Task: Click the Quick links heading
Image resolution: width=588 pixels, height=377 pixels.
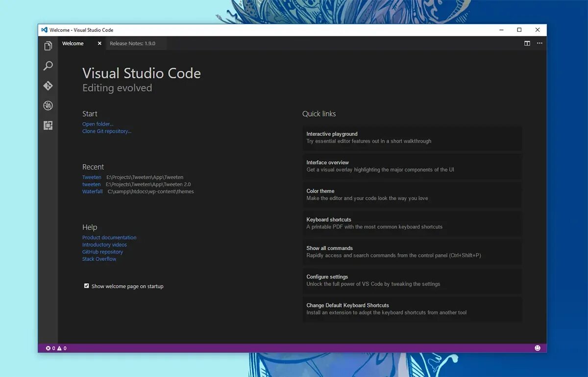Action: (319, 114)
